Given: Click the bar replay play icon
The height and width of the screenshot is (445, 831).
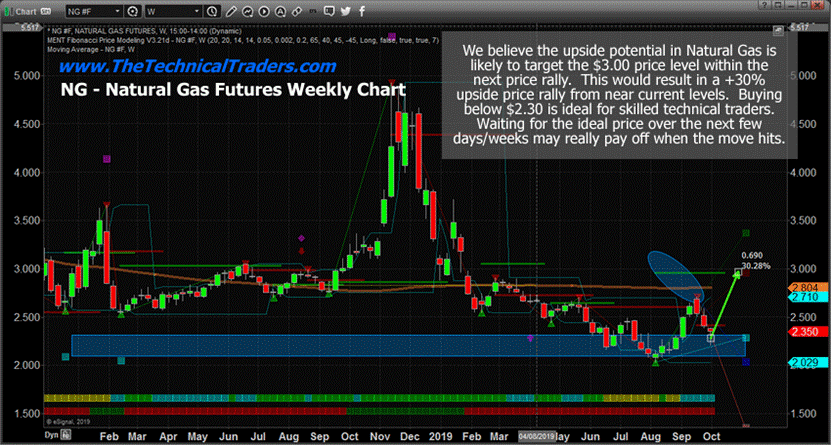Looking at the screenshot, I should tap(263, 10).
